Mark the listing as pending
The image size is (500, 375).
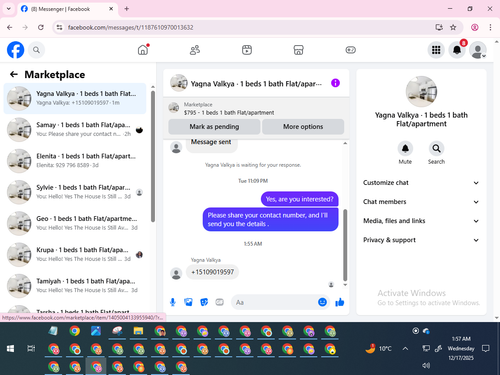click(214, 127)
